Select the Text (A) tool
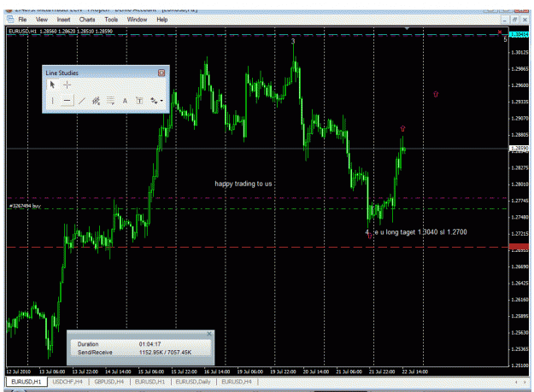534x392 pixels. (125, 101)
